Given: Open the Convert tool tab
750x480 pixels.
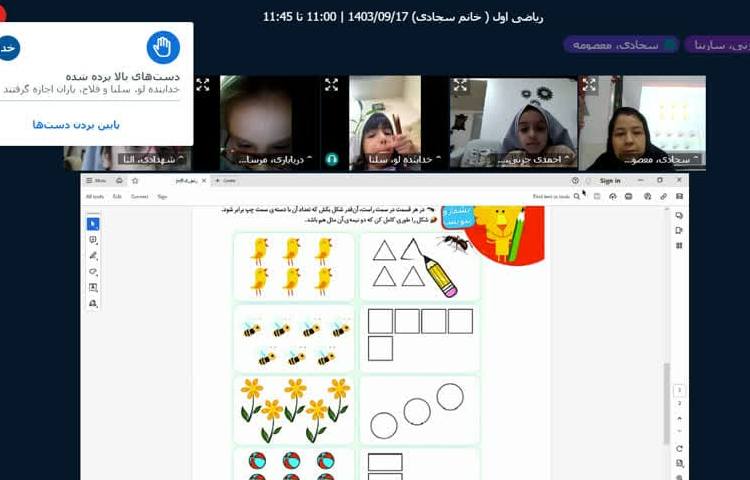Looking at the screenshot, I should [x=139, y=196].
